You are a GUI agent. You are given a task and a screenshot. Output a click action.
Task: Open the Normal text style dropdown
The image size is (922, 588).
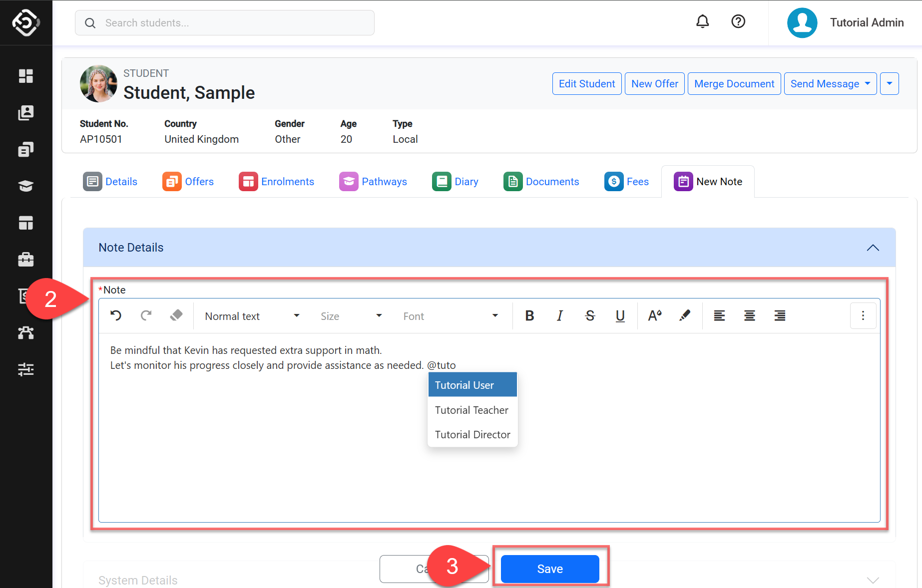[252, 316]
